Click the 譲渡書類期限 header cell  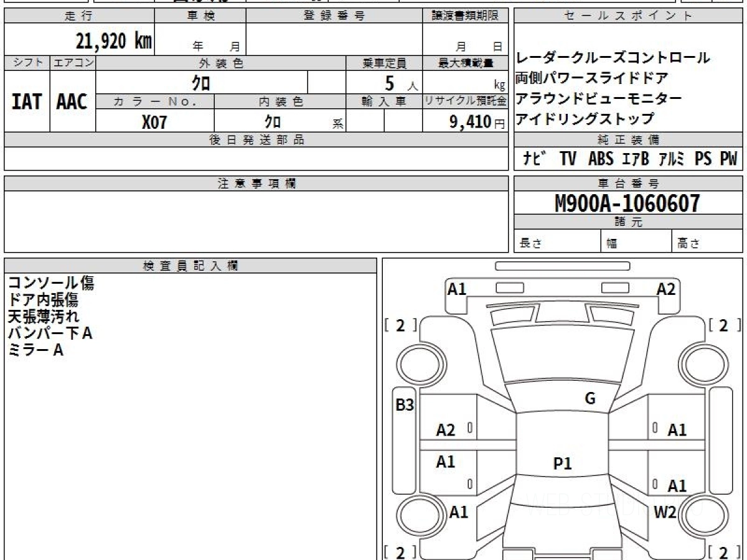point(465,16)
